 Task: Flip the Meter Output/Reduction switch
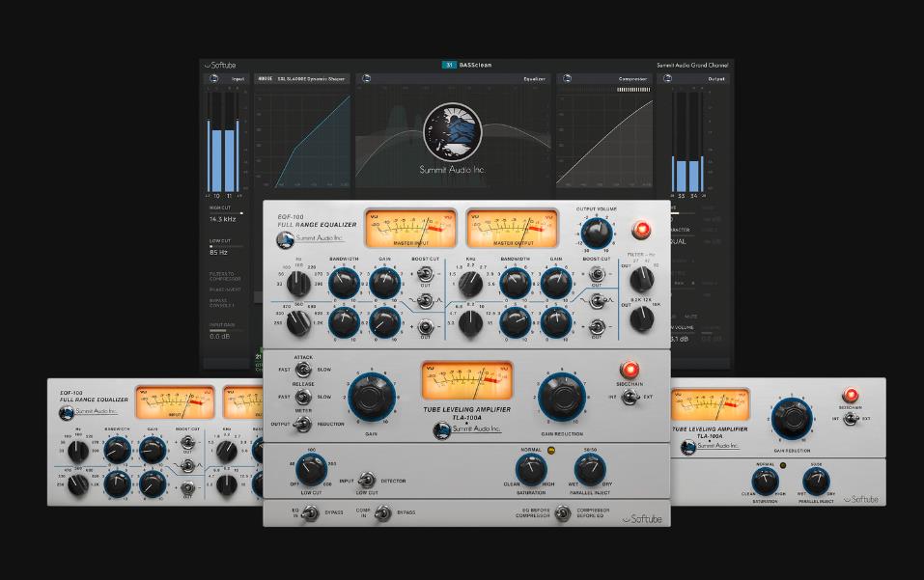pyautogui.click(x=304, y=424)
